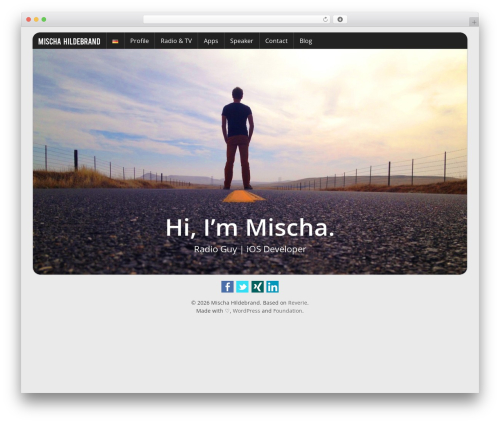Open the Contact menu item
This screenshot has height=423, width=500.
coord(276,41)
